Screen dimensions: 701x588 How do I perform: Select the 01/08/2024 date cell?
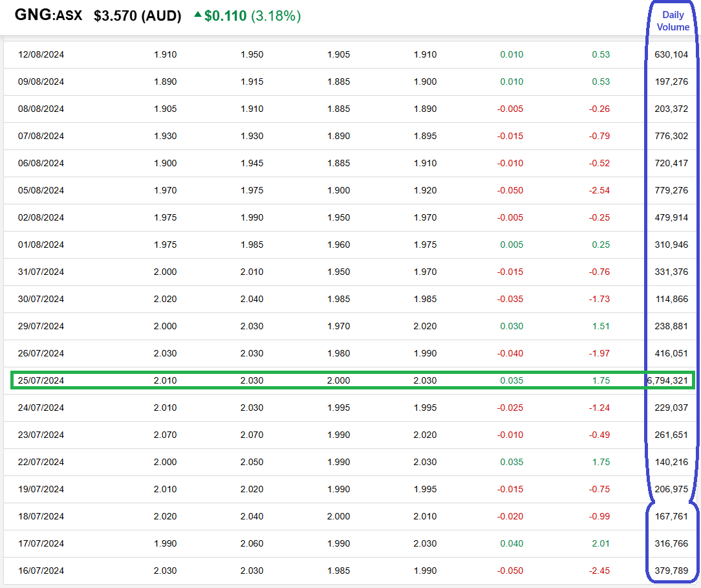(x=41, y=245)
